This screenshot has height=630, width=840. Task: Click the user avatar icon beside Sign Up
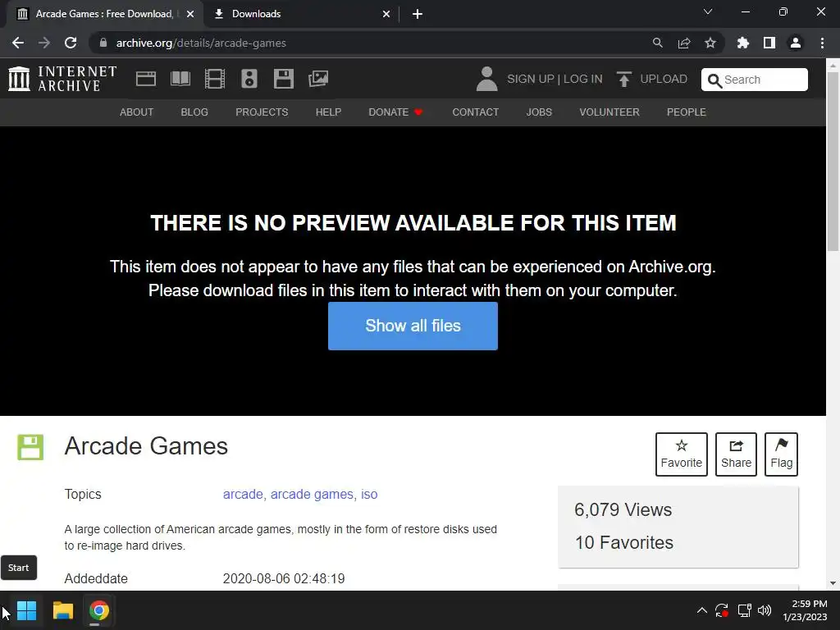coord(487,79)
